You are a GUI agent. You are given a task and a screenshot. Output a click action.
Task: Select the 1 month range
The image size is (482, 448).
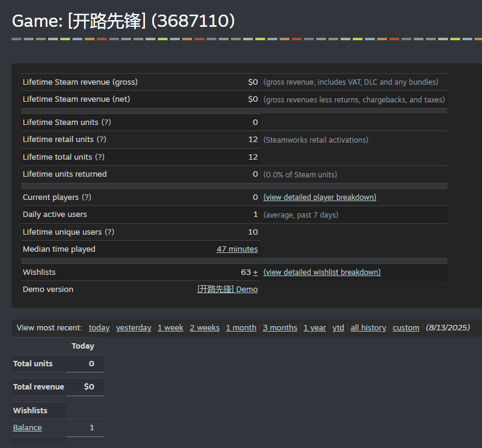pyautogui.click(x=241, y=328)
